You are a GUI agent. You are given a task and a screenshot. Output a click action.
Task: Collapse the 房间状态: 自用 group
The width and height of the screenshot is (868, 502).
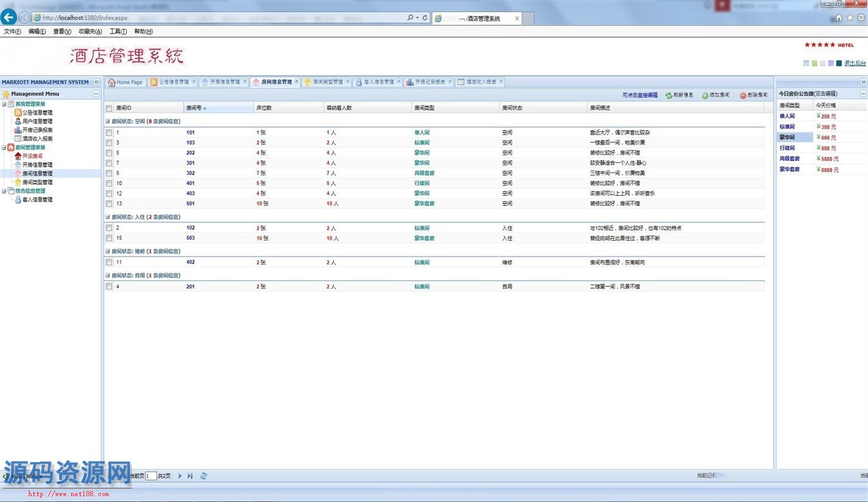pyautogui.click(x=107, y=275)
